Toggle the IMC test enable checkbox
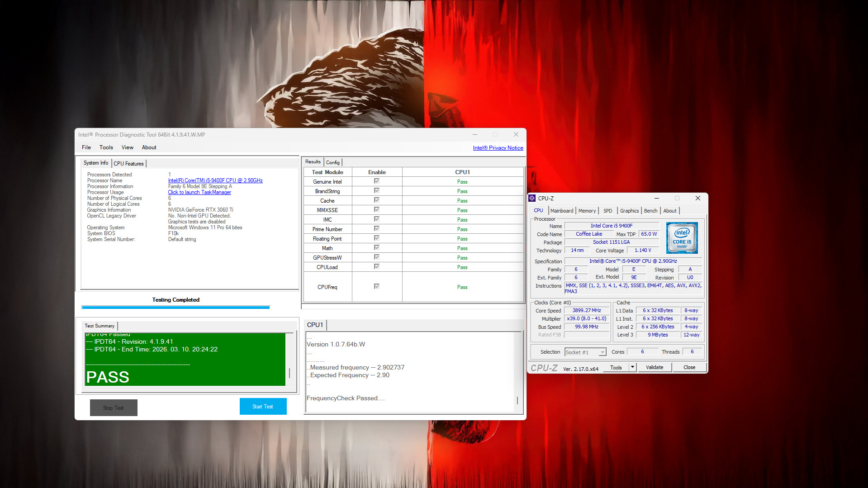Screen dimensions: 868x488 (x=376, y=219)
